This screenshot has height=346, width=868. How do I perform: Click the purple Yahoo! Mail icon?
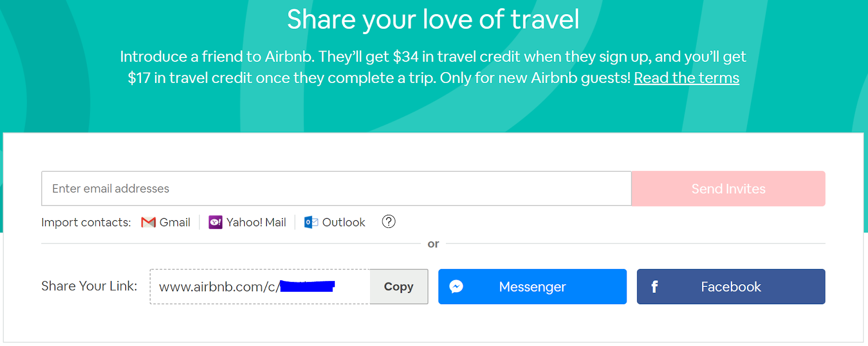215,222
